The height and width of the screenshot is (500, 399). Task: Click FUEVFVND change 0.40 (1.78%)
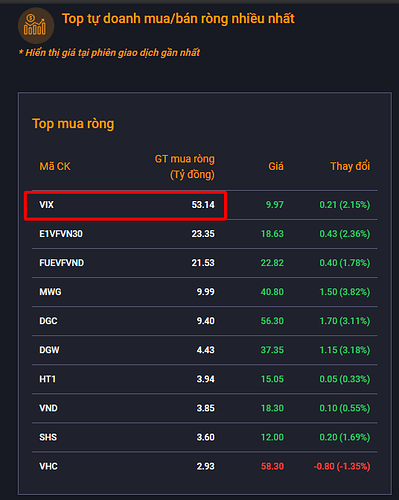click(x=345, y=263)
